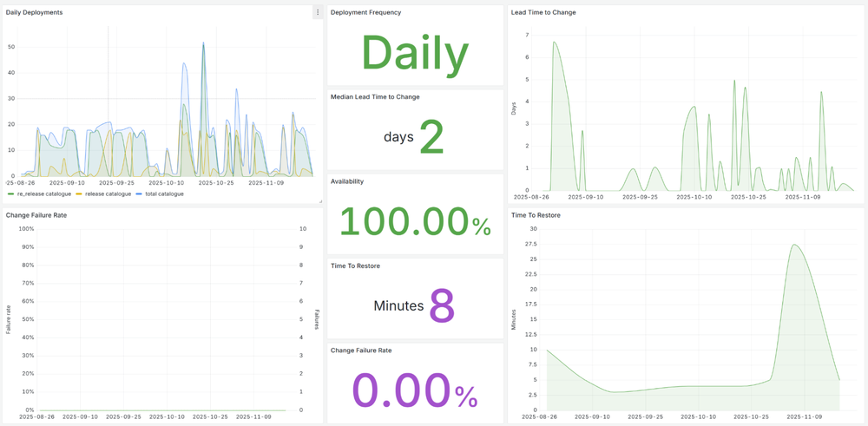Open the Change Failure Rate chart panel title
This screenshot has width=868, height=426.
pyautogui.click(x=36, y=215)
